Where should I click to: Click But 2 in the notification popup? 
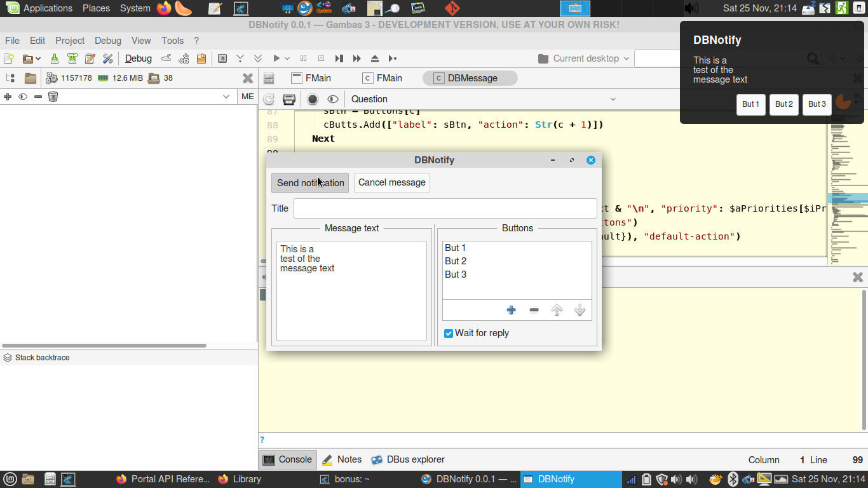[x=783, y=104]
